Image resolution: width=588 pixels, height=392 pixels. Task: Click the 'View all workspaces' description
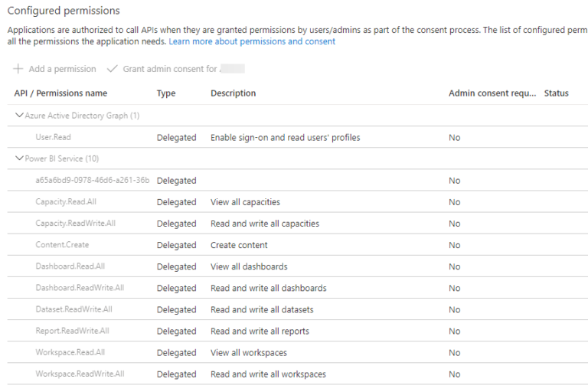249,352
